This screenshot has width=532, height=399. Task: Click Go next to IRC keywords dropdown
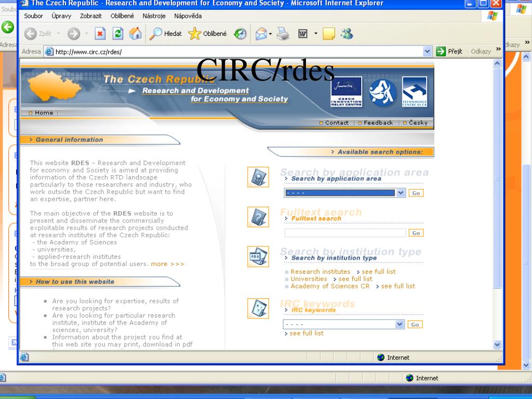click(415, 325)
